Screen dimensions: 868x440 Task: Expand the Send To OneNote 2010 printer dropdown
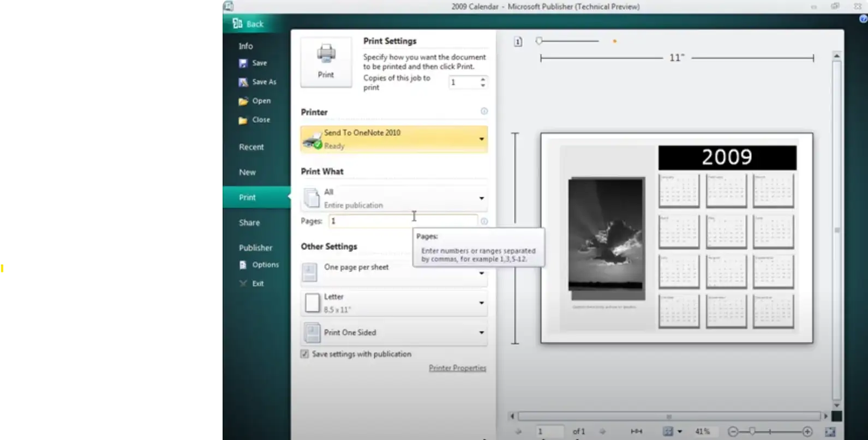481,139
